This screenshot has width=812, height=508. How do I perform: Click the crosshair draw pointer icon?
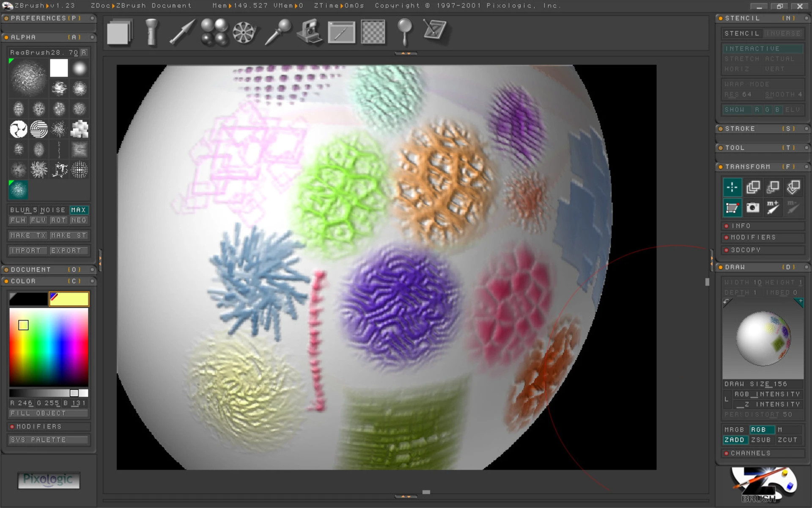732,187
